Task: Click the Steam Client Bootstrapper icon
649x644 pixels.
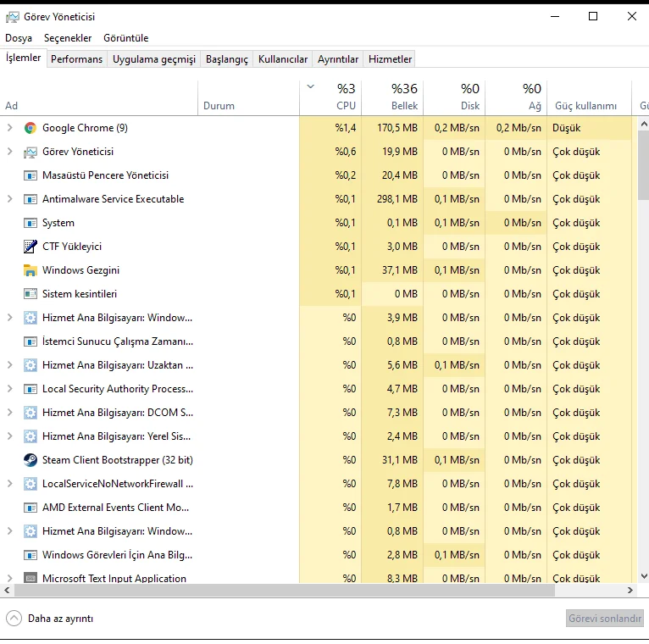Action: (x=31, y=460)
